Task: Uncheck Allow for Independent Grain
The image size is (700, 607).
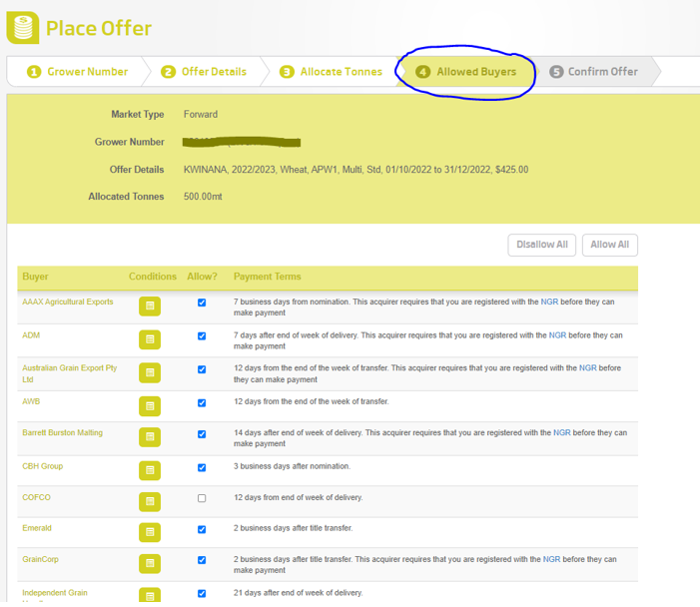Action: pos(202,594)
